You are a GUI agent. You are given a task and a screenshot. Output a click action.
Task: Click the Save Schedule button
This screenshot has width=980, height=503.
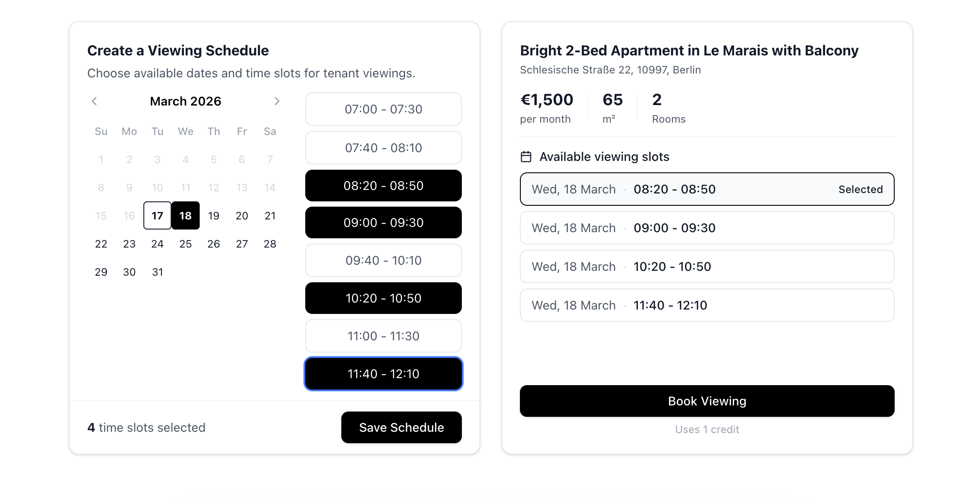pos(401,427)
